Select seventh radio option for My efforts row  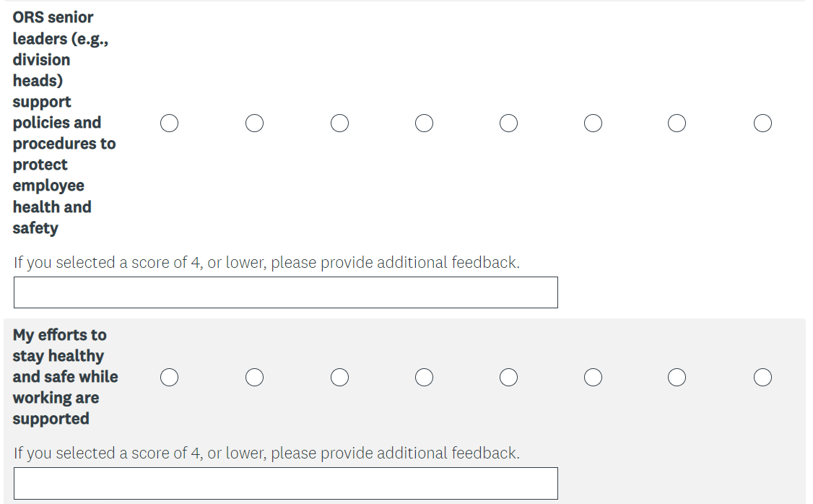(x=677, y=378)
